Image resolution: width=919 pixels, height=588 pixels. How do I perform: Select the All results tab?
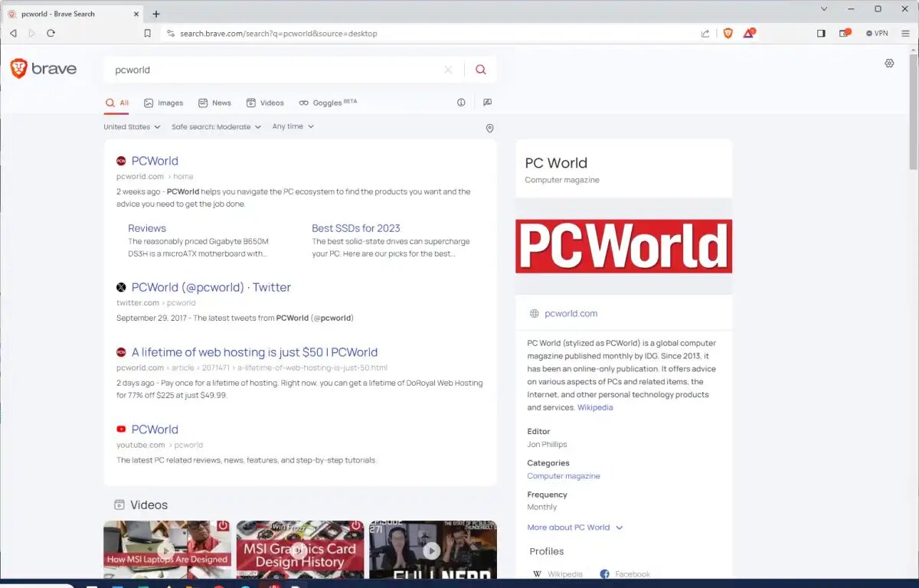pos(117,103)
